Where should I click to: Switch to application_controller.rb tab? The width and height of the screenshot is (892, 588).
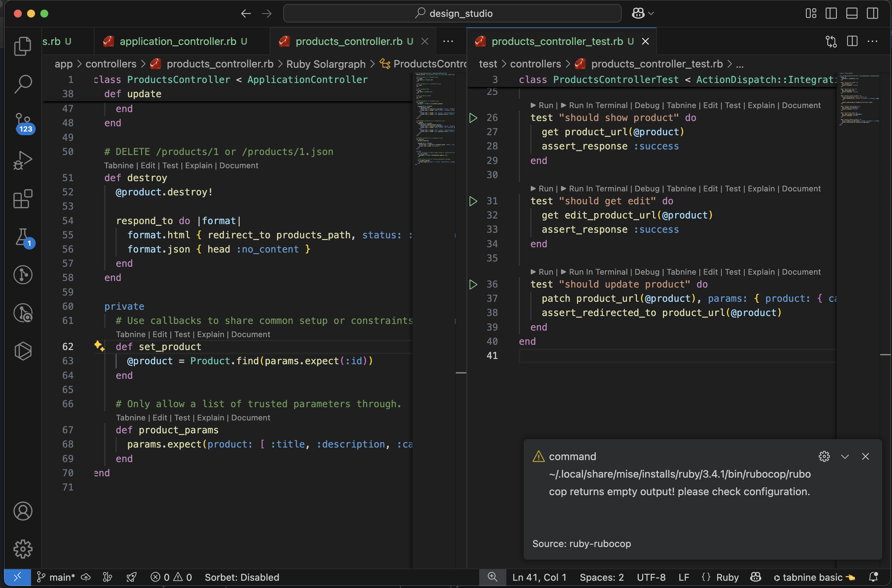178,41
